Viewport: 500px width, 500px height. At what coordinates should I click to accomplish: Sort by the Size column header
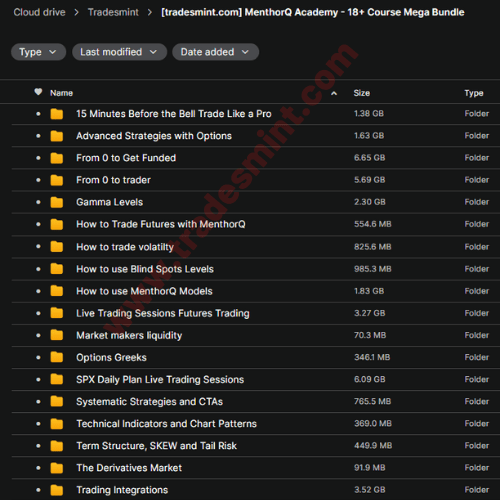(362, 93)
